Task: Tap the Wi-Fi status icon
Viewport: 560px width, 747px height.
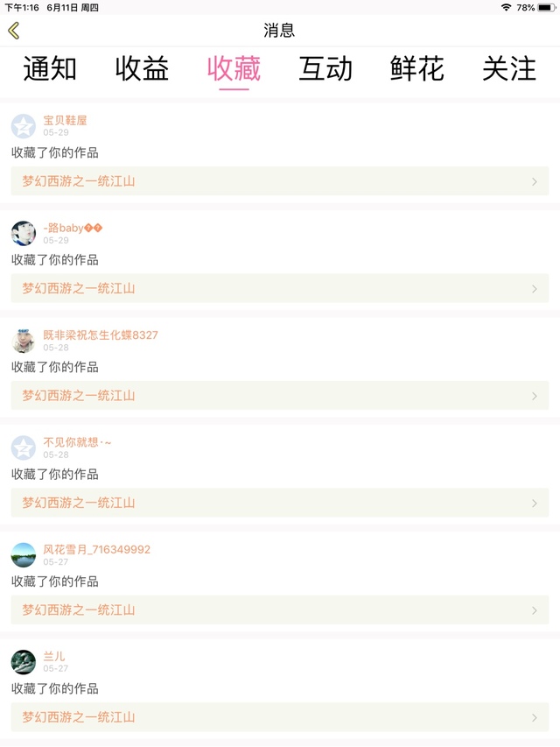Action: pyautogui.click(x=506, y=7)
